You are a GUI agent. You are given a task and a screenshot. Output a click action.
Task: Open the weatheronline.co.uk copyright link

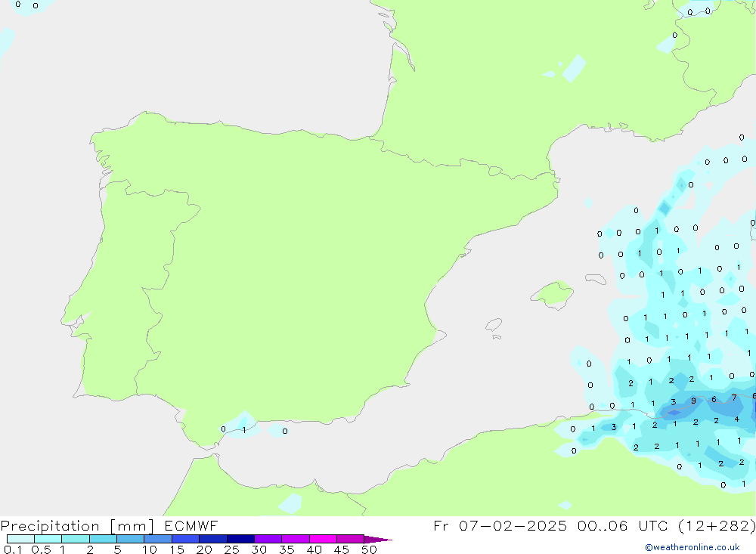pyautogui.click(x=692, y=547)
